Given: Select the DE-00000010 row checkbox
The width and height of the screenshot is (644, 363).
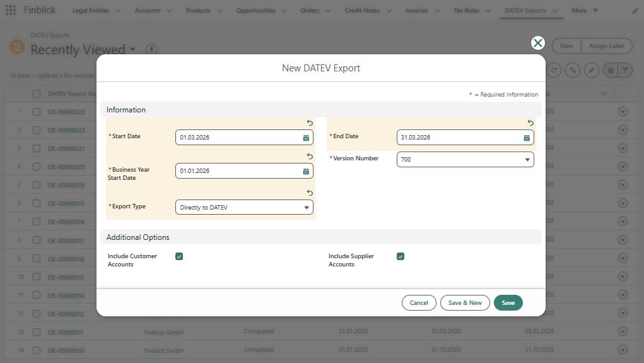Looking at the screenshot, I should click(37, 350).
